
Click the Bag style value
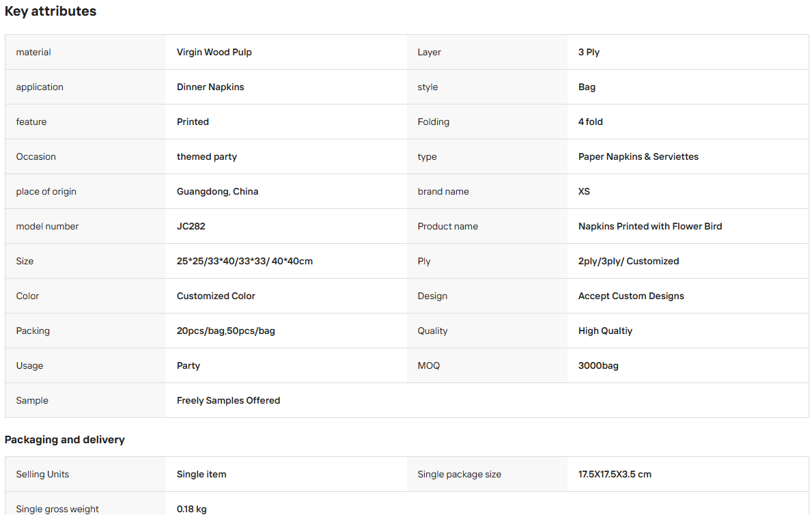point(587,87)
